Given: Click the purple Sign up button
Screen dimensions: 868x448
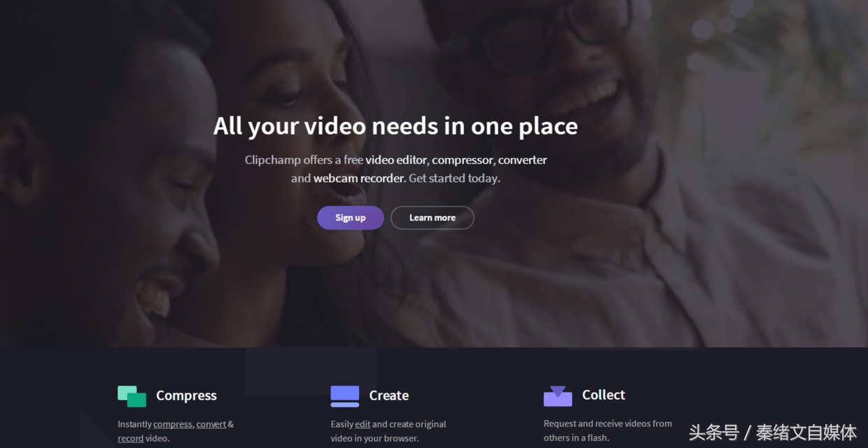Looking at the screenshot, I should pos(350,218).
